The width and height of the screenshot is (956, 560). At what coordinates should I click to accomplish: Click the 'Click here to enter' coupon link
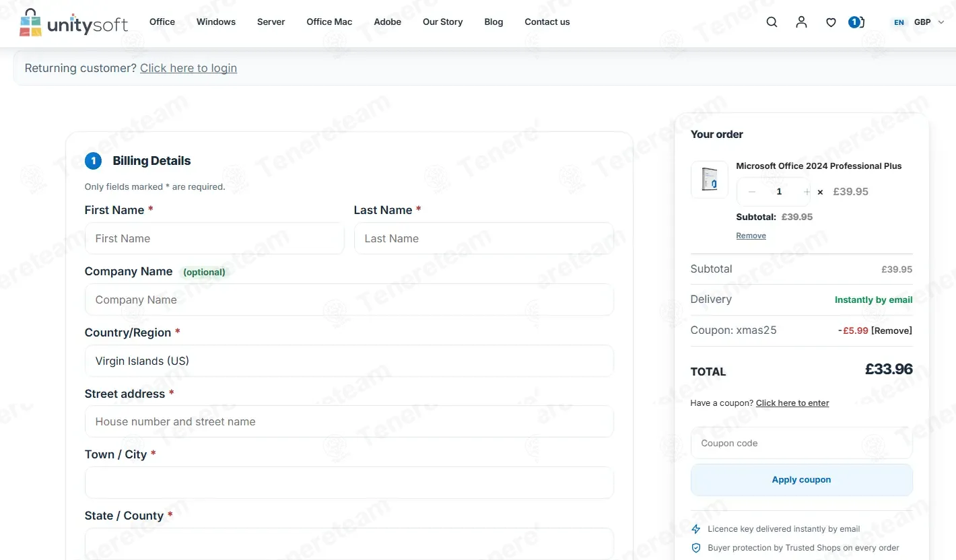click(792, 403)
